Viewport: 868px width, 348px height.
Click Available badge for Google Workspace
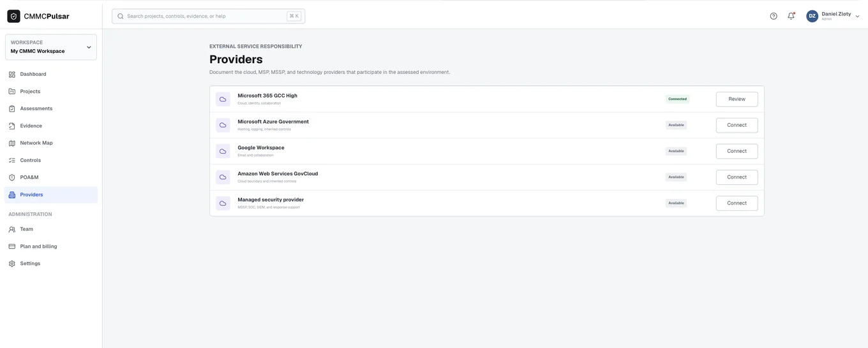pos(676,152)
